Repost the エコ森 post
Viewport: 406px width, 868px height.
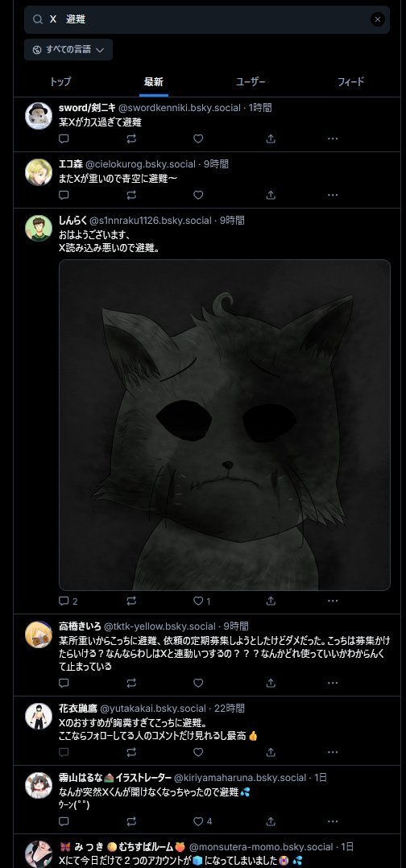click(131, 195)
